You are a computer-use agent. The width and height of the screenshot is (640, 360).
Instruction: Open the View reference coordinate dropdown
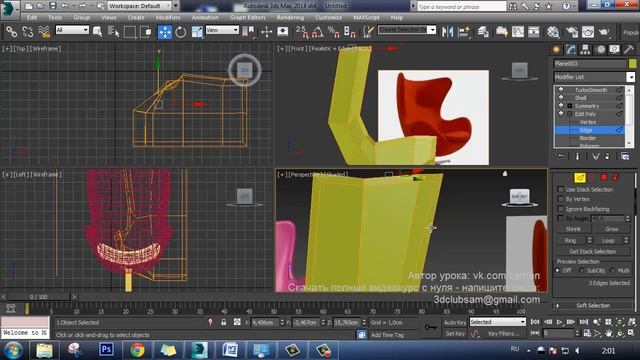222,30
